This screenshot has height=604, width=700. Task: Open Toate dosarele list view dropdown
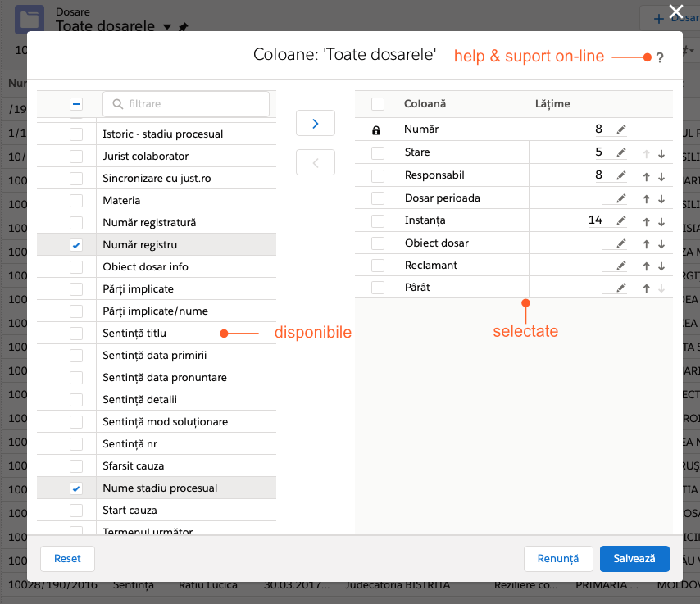[167, 27]
